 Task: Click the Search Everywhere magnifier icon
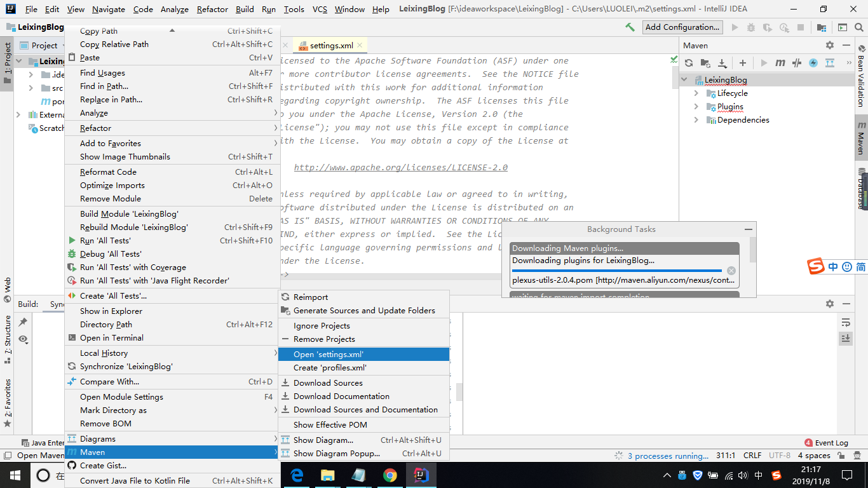click(x=859, y=27)
